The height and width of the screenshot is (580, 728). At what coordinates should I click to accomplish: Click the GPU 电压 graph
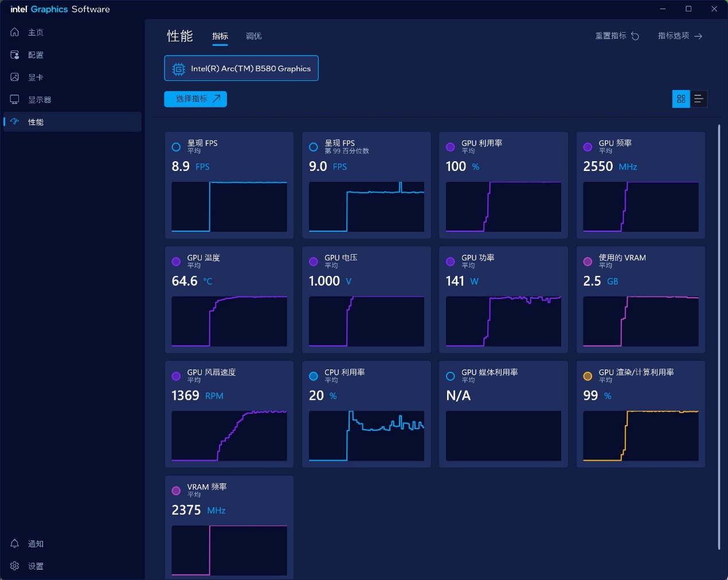[367, 321]
